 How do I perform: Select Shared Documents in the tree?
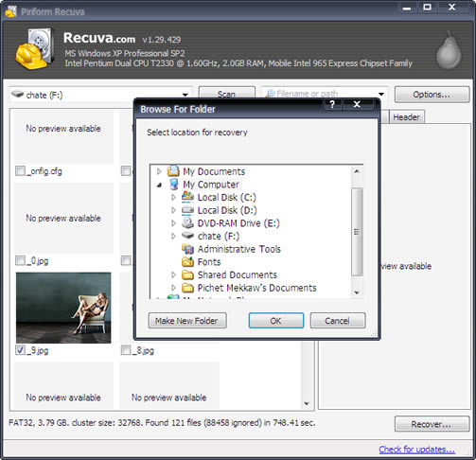(x=238, y=274)
